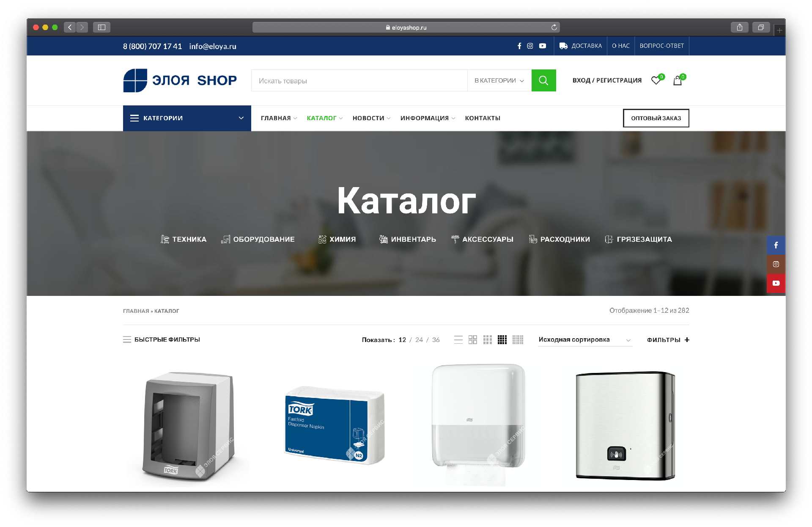Show 36 products per page

tap(436, 339)
